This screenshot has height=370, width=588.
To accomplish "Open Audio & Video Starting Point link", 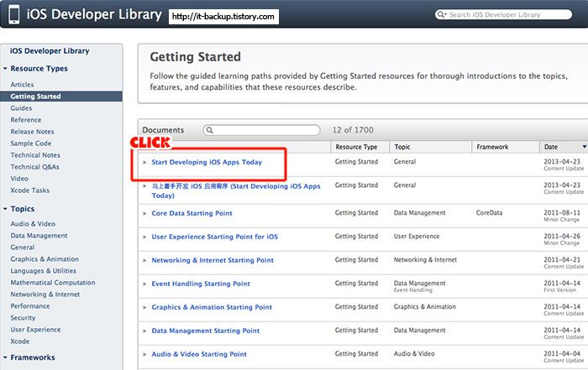I will click(x=199, y=354).
